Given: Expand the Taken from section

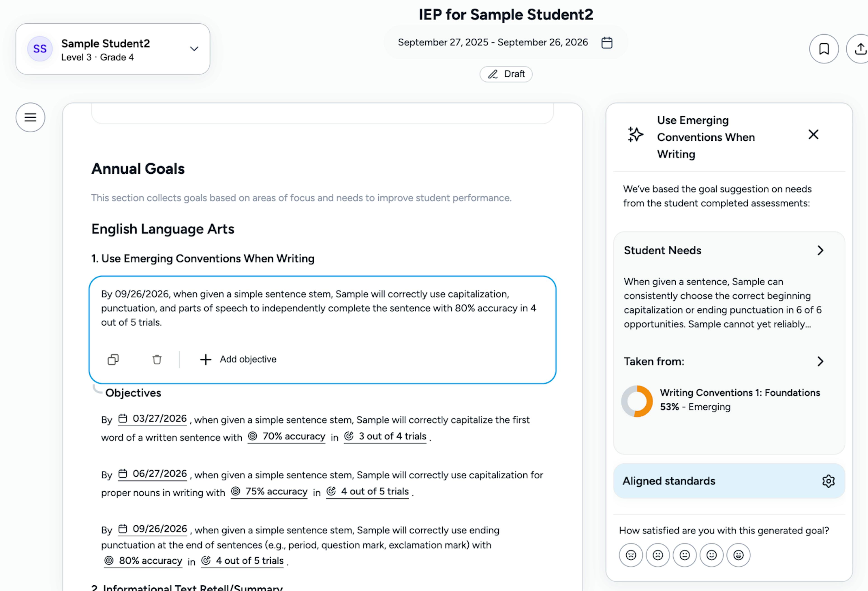Looking at the screenshot, I should click(820, 361).
